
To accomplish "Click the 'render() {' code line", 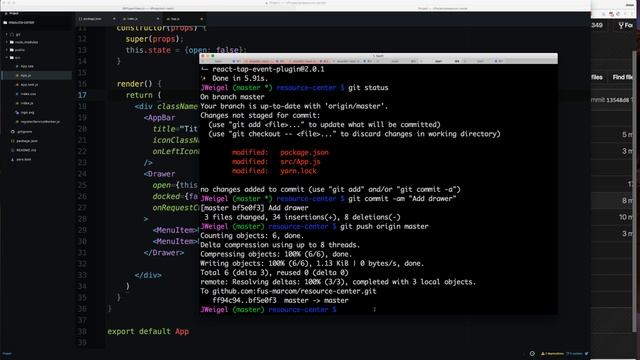I will point(139,84).
